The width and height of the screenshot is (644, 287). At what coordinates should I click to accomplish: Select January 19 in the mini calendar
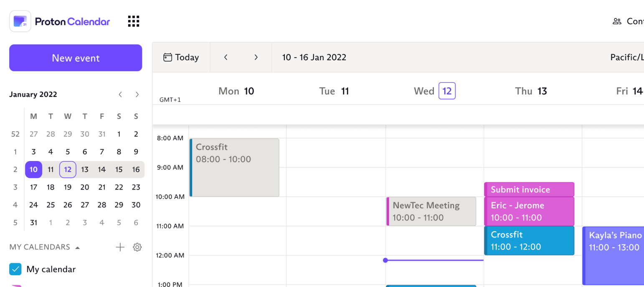tap(68, 187)
